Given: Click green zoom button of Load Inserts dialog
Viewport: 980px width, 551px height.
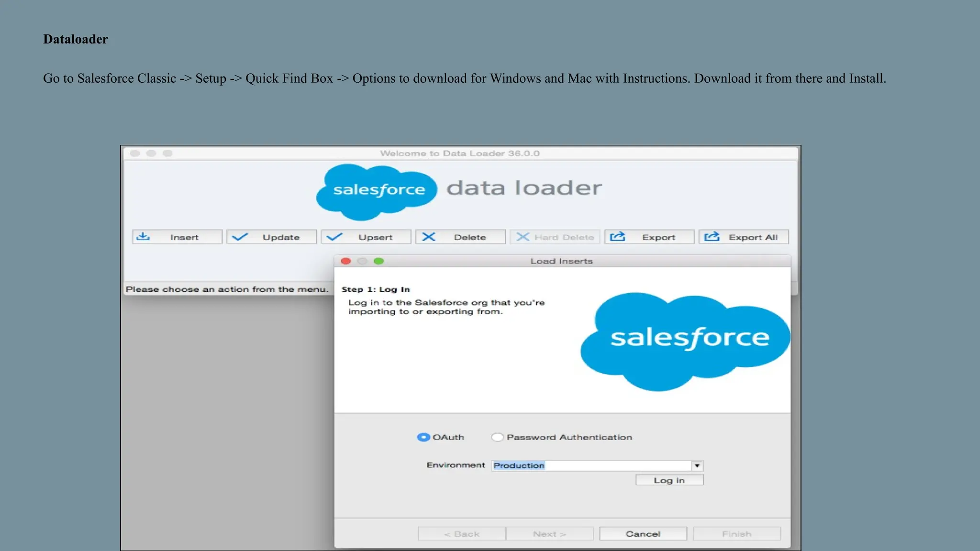Looking at the screenshot, I should tap(379, 261).
